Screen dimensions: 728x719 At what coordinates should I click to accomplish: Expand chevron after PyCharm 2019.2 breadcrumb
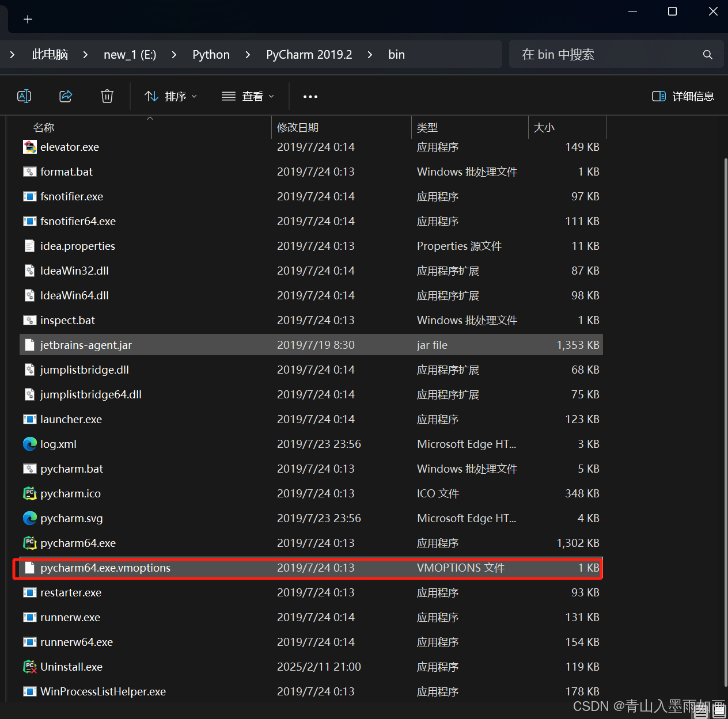tap(370, 55)
